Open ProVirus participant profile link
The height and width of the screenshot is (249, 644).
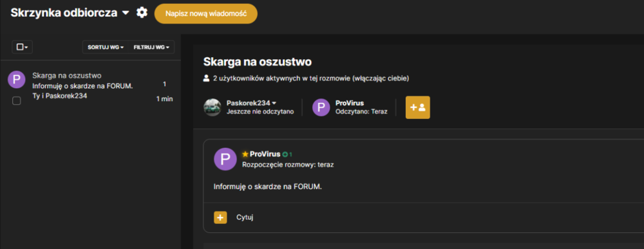[x=350, y=103]
